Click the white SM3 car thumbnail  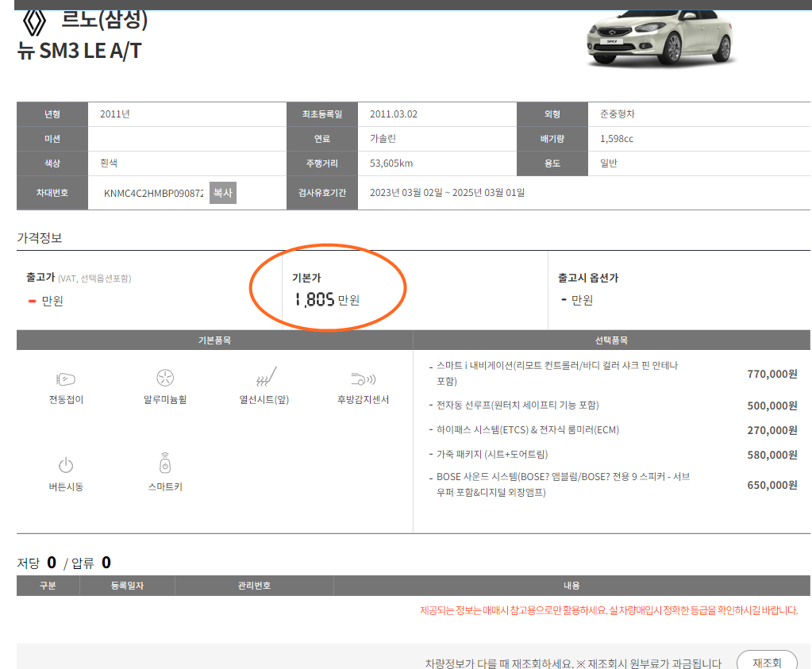pos(660,38)
